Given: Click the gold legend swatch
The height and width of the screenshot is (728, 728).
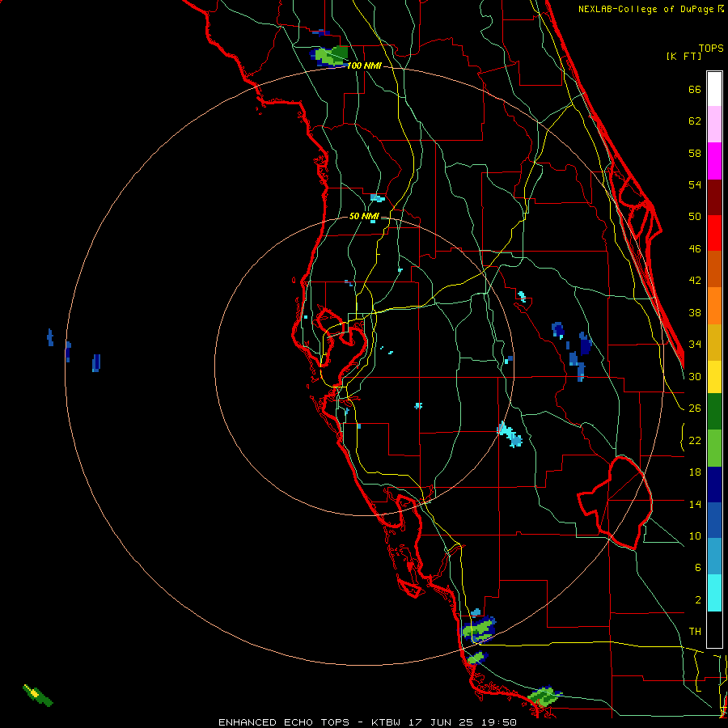Looking at the screenshot, I should (714, 342).
